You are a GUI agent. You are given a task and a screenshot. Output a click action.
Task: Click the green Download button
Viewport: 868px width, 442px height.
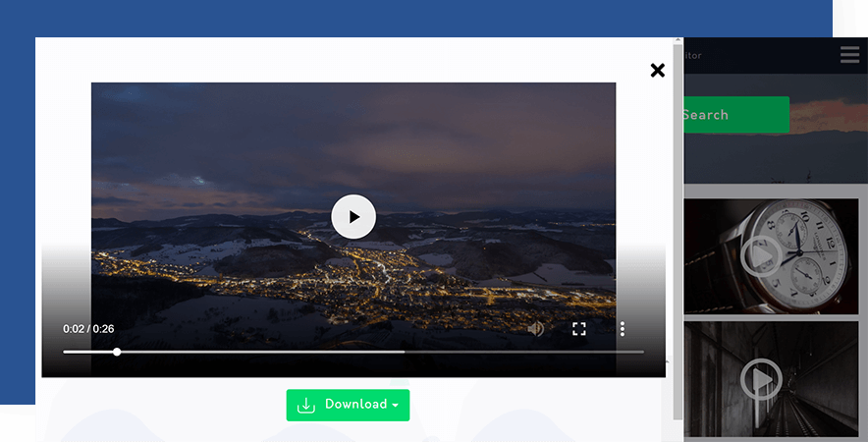(348, 405)
